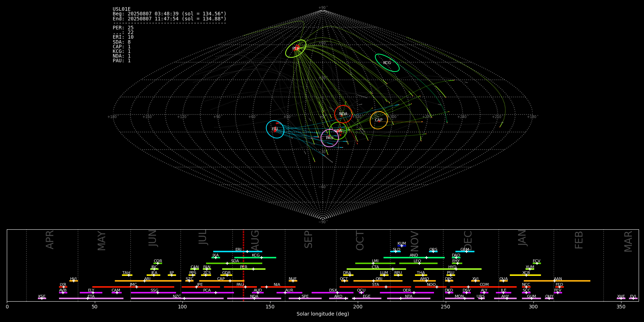Click the 'PER: 25' count in legend

click(x=123, y=28)
